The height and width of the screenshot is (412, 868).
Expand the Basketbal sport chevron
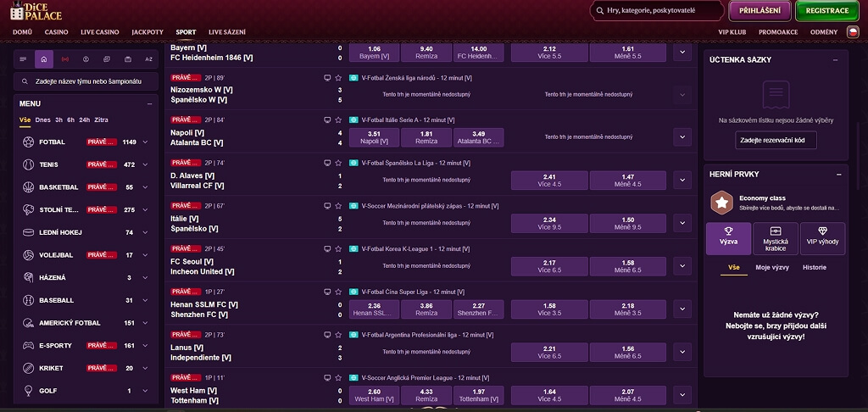pyautogui.click(x=145, y=187)
